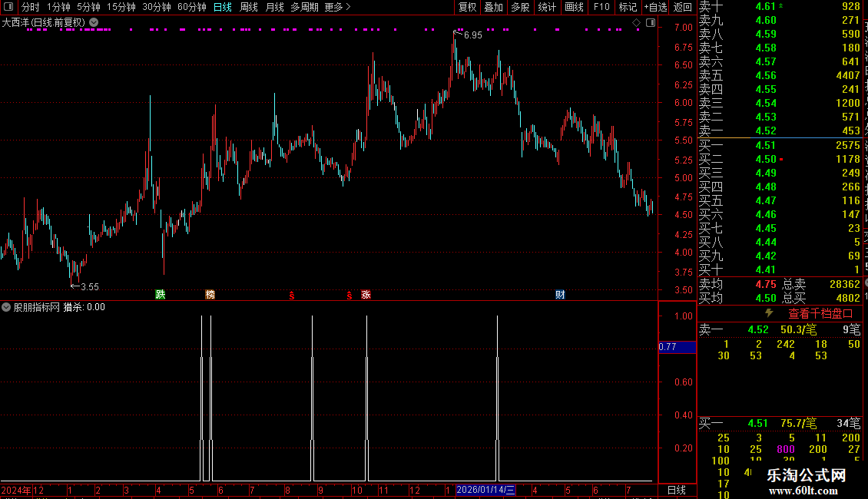This screenshot has width=868, height=499.
Task: Click the red 涨 marker icon
Action: pos(366,294)
